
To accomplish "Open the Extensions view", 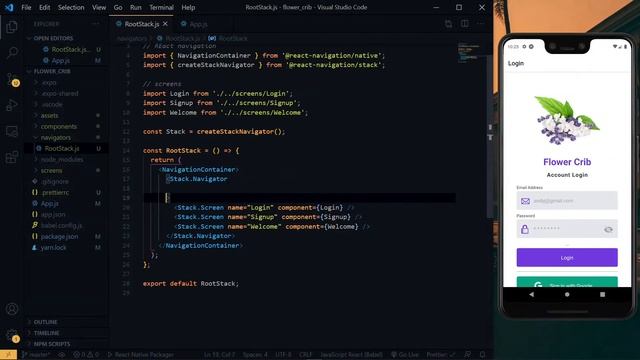I will point(12,157).
